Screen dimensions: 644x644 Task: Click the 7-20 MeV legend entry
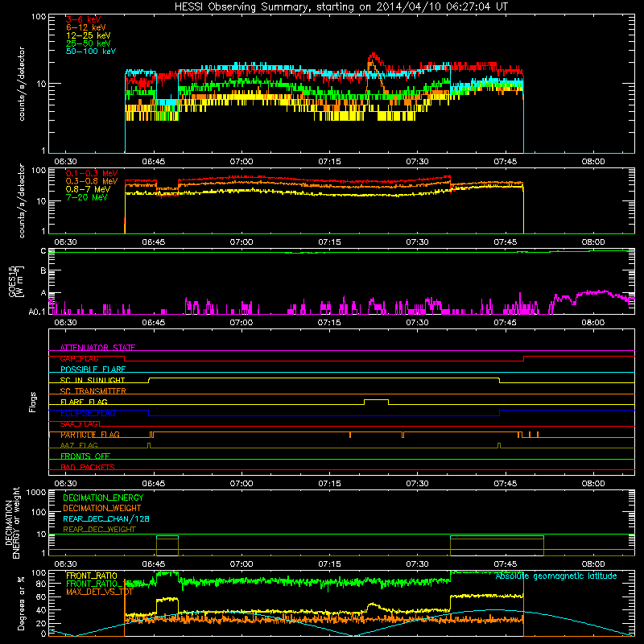[x=87, y=197]
